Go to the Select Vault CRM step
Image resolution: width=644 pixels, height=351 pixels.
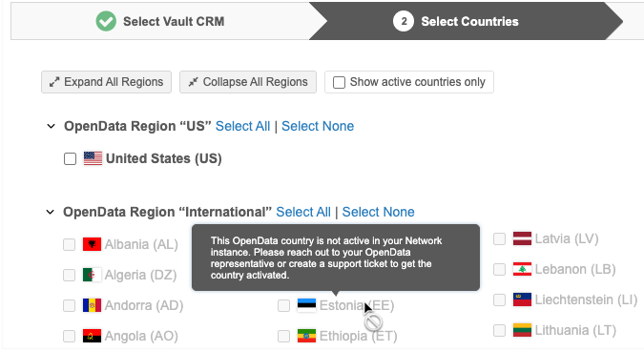click(x=174, y=21)
